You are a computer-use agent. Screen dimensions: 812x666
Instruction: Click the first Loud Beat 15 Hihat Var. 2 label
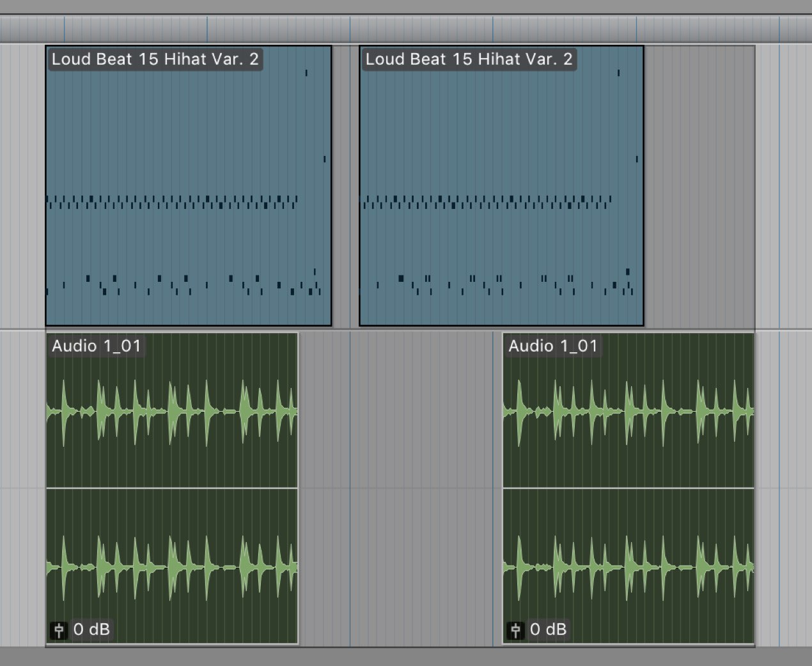155,59
